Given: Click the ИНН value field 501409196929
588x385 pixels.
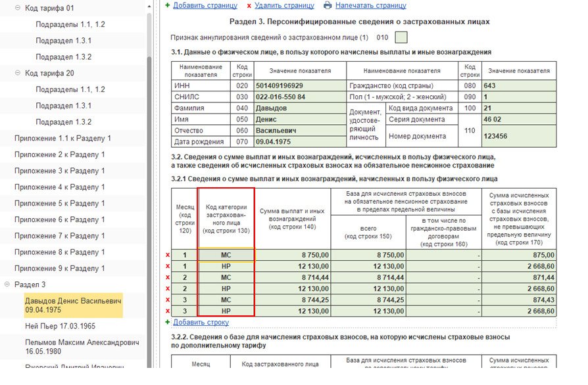Looking at the screenshot, I should [300, 86].
